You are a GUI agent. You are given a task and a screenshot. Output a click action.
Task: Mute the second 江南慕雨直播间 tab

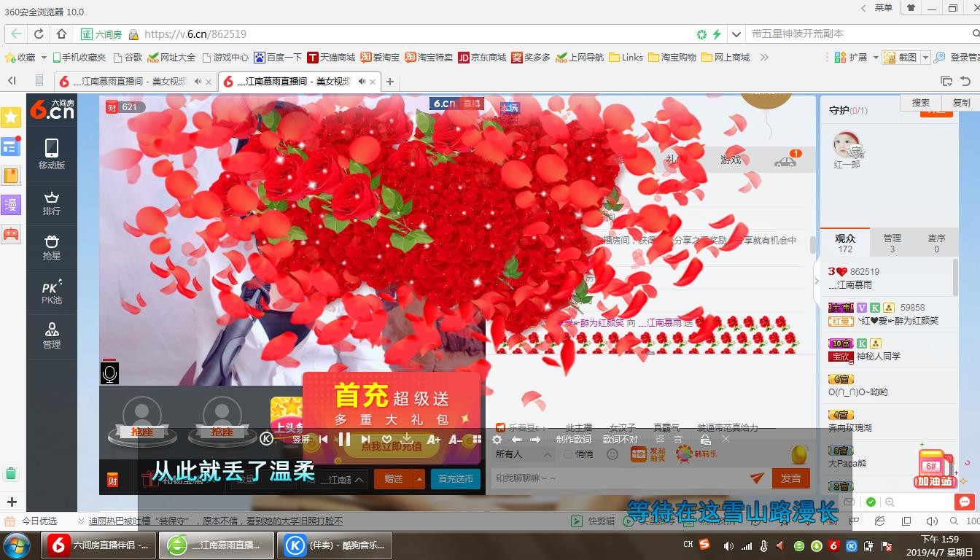point(362,81)
